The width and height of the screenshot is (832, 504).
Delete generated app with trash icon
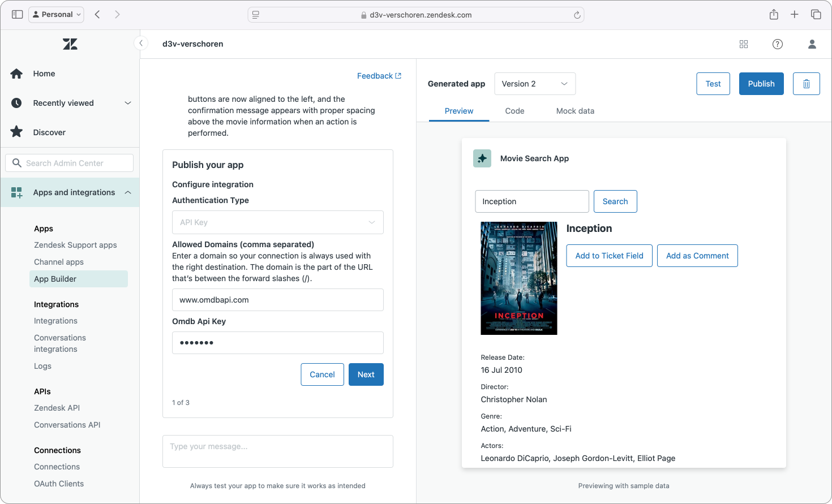pos(807,84)
